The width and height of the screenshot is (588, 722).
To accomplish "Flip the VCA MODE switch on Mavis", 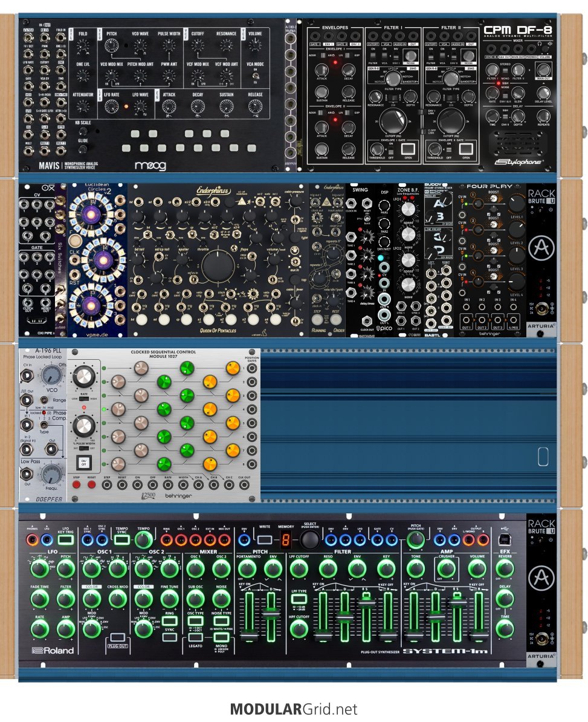I will point(255,76).
